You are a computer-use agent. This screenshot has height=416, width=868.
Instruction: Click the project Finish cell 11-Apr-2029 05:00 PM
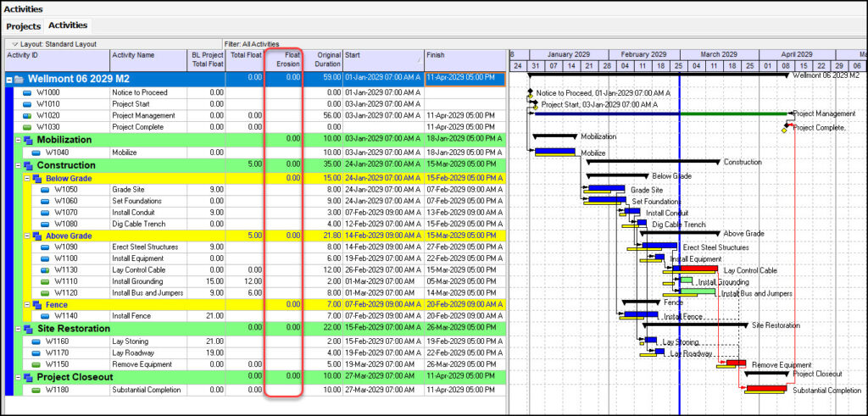click(465, 78)
